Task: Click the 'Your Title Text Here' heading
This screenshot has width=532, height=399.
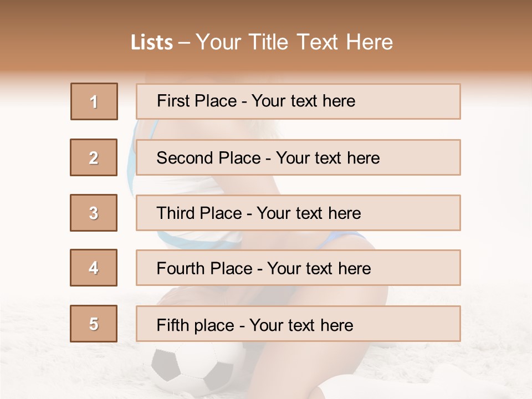Action: point(294,42)
